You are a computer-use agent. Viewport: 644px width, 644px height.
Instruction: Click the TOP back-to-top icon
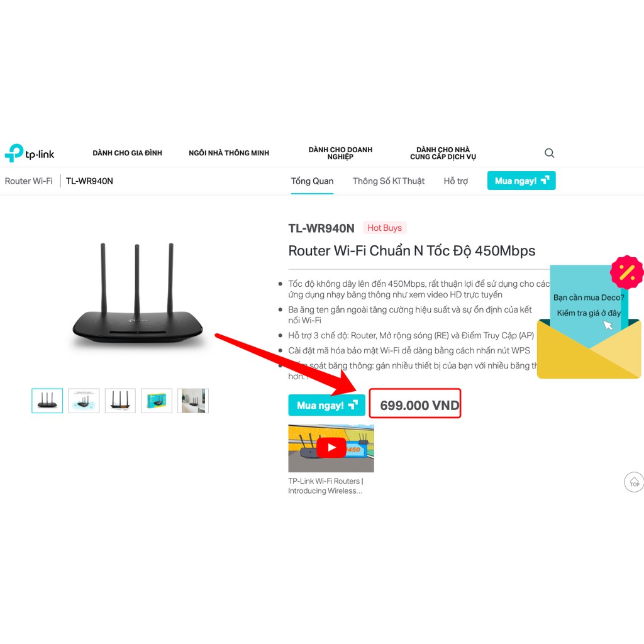[x=634, y=482]
